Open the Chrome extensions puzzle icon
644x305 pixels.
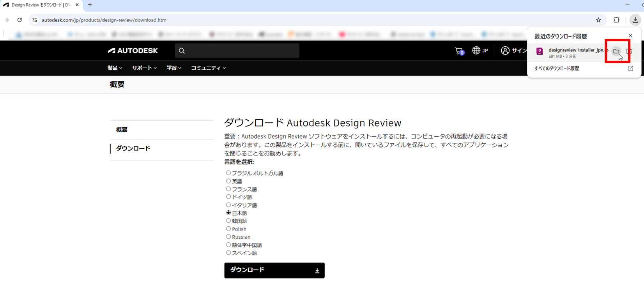[616, 20]
